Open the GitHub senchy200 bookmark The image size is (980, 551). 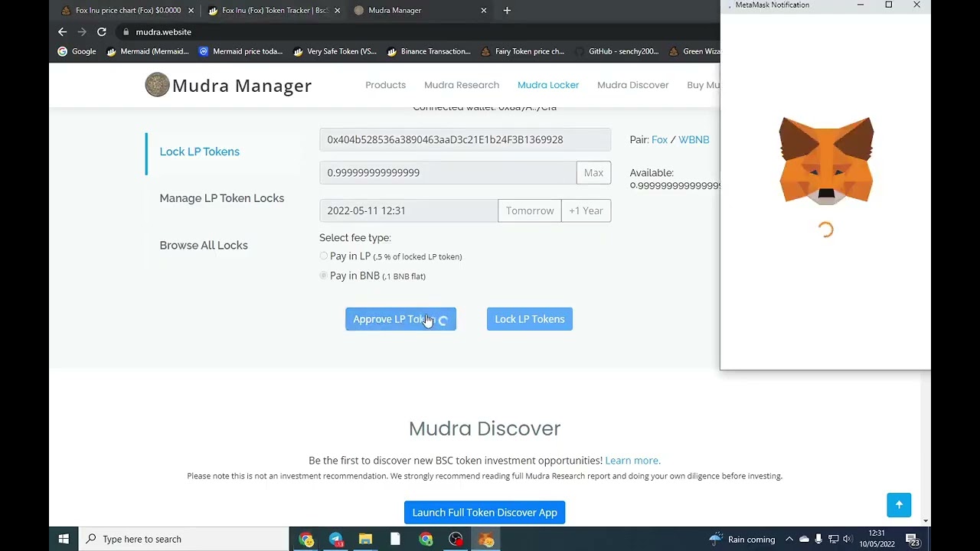pos(616,51)
